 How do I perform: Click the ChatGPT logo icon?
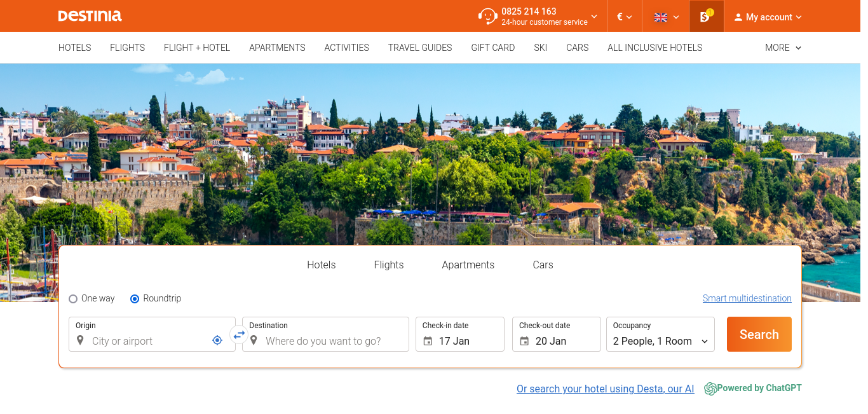pyautogui.click(x=710, y=389)
